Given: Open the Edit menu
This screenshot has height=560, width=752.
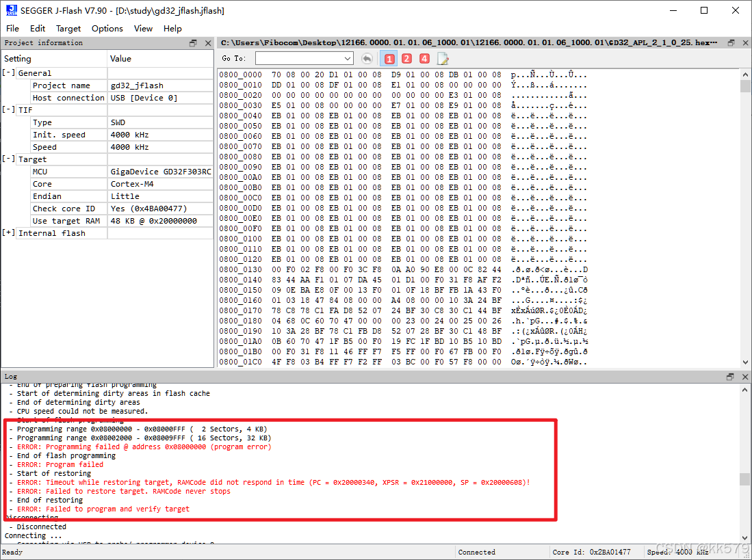Looking at the screenshot, I should pyautogui.click(x=38, y=28).
